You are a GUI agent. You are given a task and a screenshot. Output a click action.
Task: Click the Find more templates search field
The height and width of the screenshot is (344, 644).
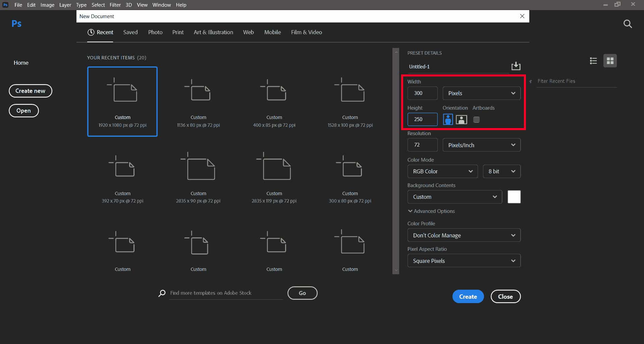pos(226,293)
